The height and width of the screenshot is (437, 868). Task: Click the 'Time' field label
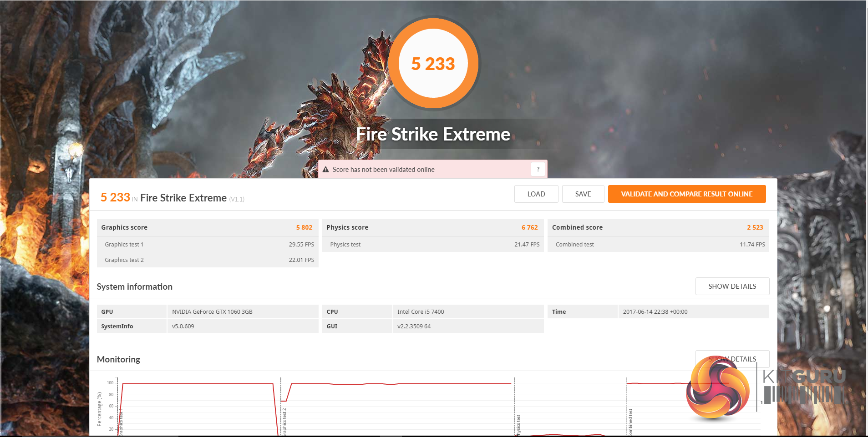tap(559, 311)
